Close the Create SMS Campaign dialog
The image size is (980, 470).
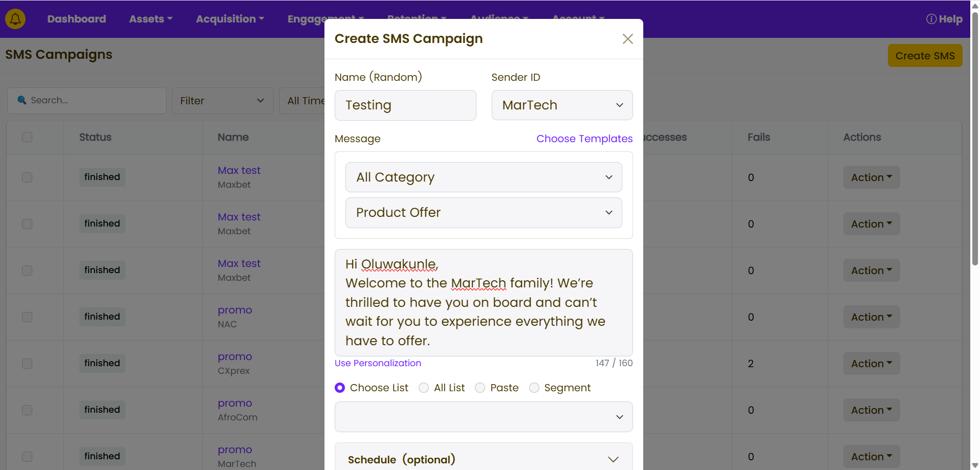pos(627,39)
